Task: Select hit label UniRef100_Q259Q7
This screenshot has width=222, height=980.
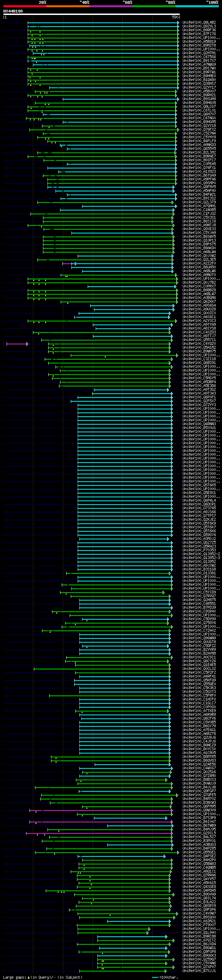Action: pos(199,959)
